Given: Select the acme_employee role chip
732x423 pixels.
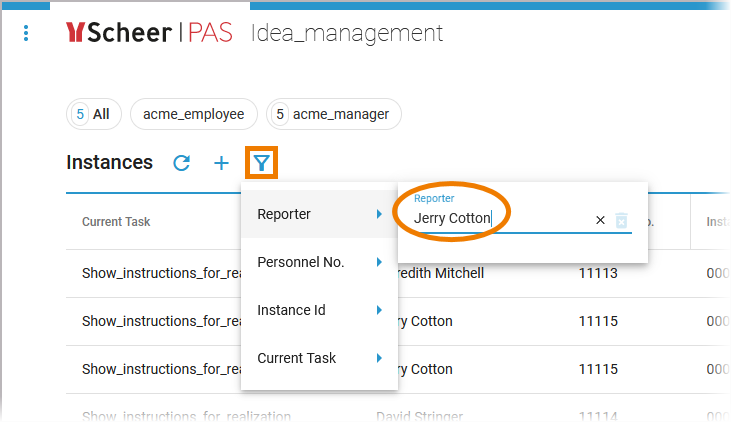Looking at the screenshot, I should point(193,114).
